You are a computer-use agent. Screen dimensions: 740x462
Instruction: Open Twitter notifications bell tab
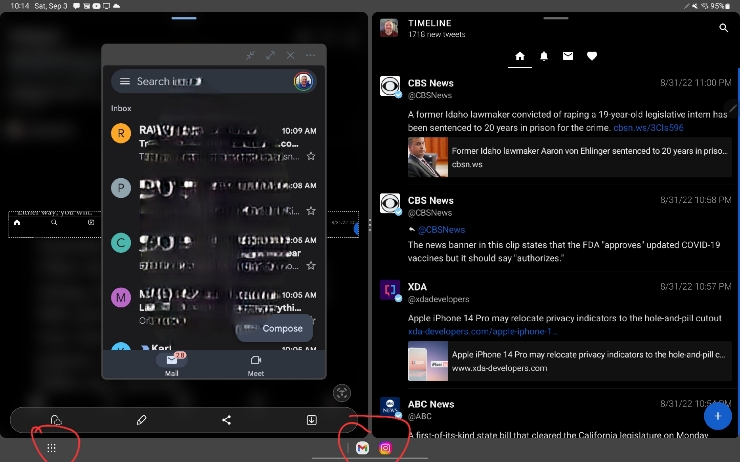[x=544, y=56]
